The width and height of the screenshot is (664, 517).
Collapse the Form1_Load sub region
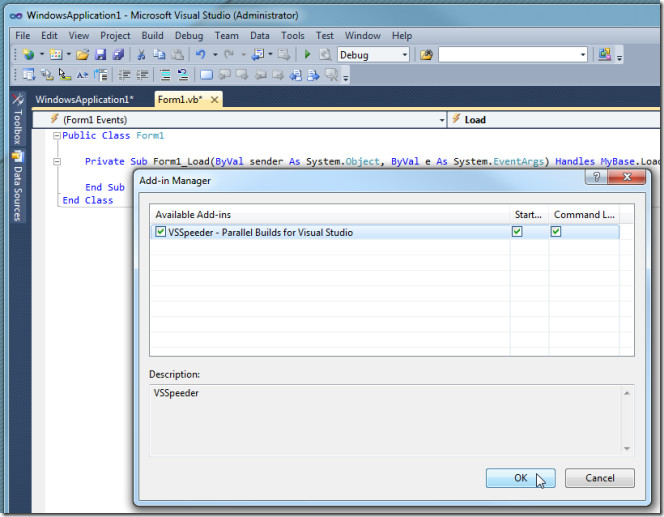pyautogui.click(x=57, y=161)
